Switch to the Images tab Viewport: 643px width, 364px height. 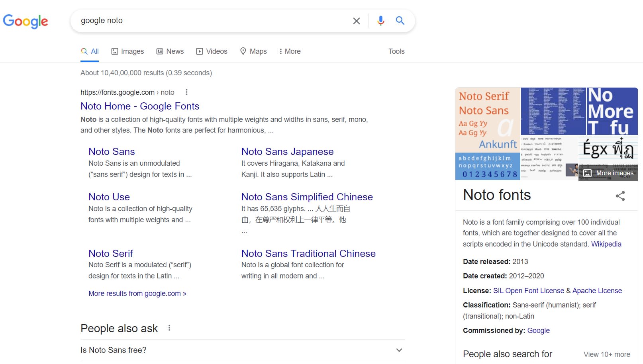click(x=127, y=51)
